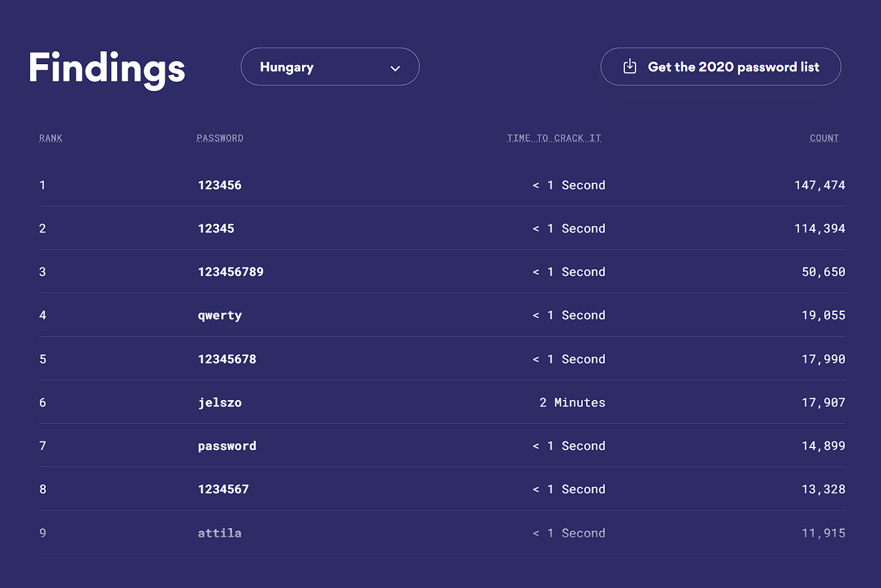Click the Findings heading
This screenshot has width=881, height=588.
[106, 68]
